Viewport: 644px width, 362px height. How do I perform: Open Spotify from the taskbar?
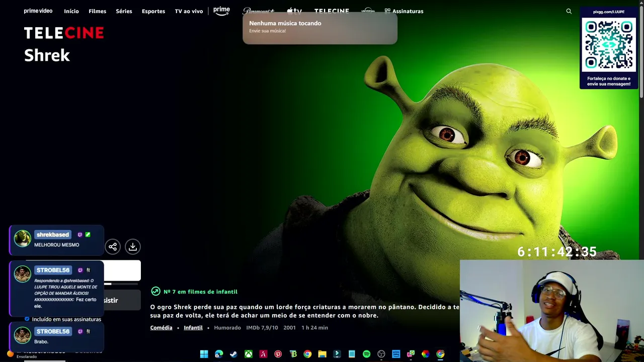tap(366, 354)
